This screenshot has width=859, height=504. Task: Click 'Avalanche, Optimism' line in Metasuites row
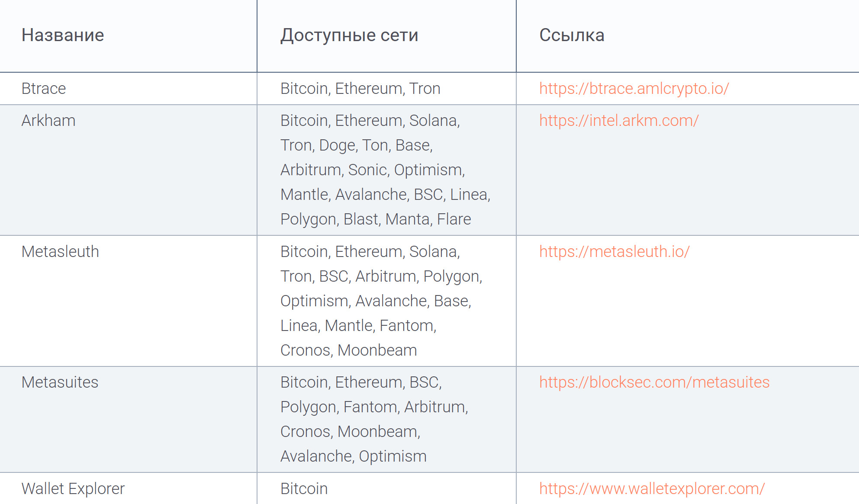tap(353, 456)
